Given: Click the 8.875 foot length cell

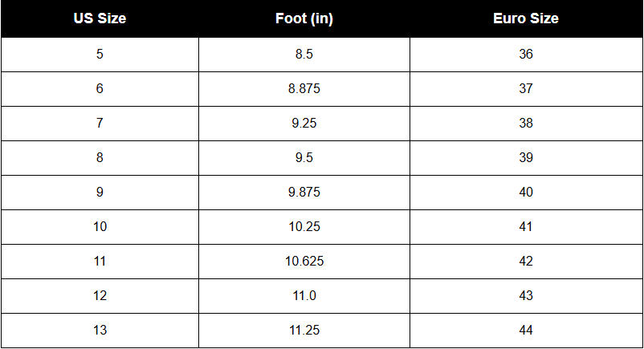Looking at the screenshot, I should click(x=304, y=89).
